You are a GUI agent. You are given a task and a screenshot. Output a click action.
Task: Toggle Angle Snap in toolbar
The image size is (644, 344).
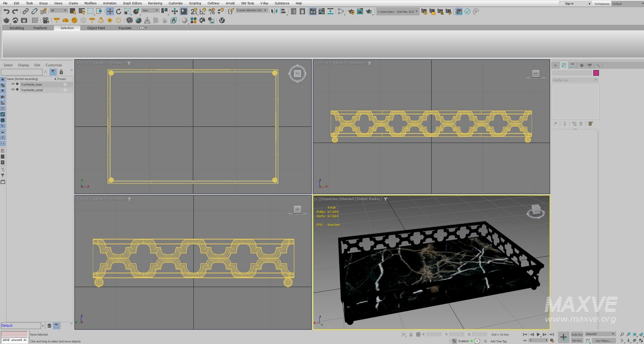pos(202,11)
